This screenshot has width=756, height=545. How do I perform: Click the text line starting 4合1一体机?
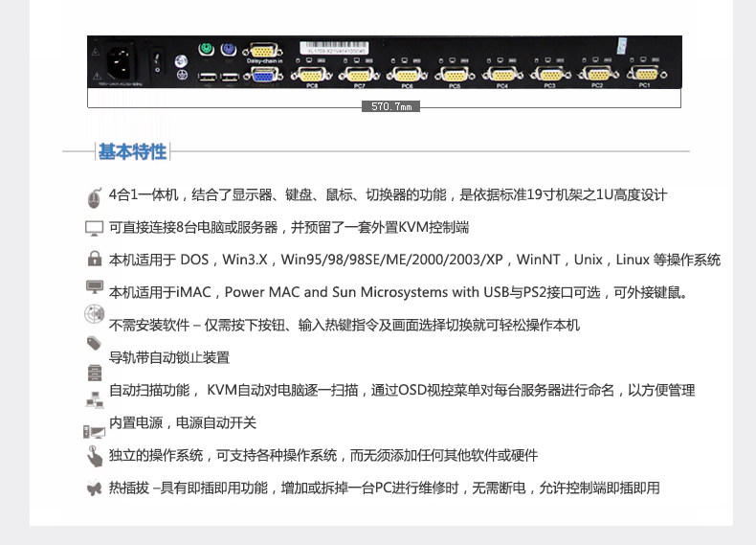[388, 195]
